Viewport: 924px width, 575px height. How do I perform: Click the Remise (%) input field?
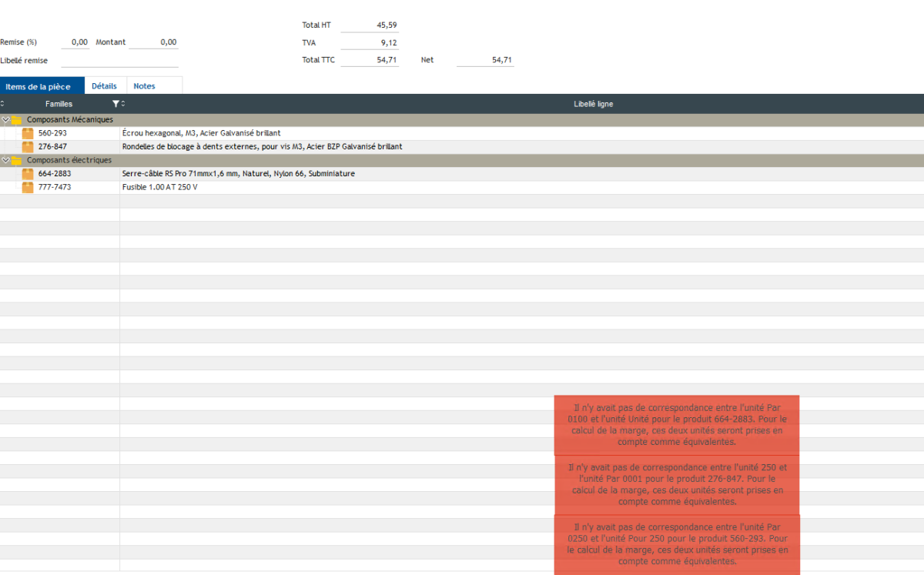pos(75,42)
